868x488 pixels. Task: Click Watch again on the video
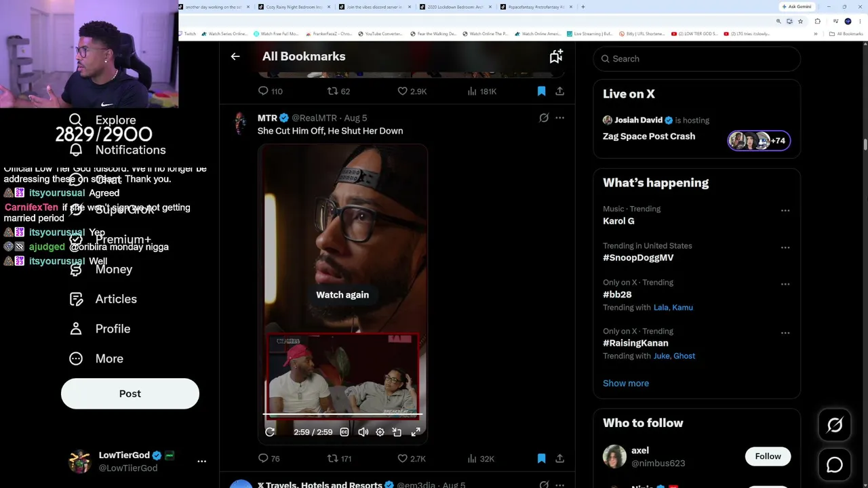(x=342, y=295)
